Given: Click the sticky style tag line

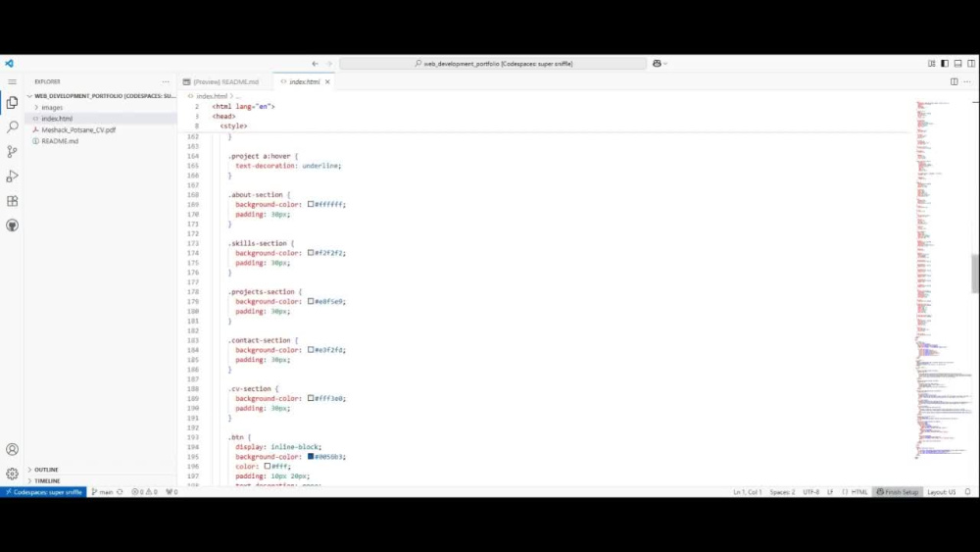Looking at the screenshot, I should (233, 125).
